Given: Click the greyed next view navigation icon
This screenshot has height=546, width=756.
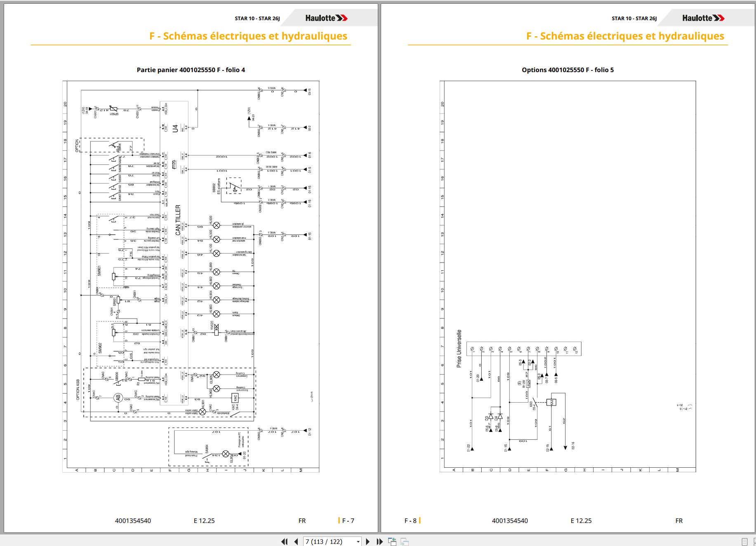Looking at the screenshot, I should (405, 541).
